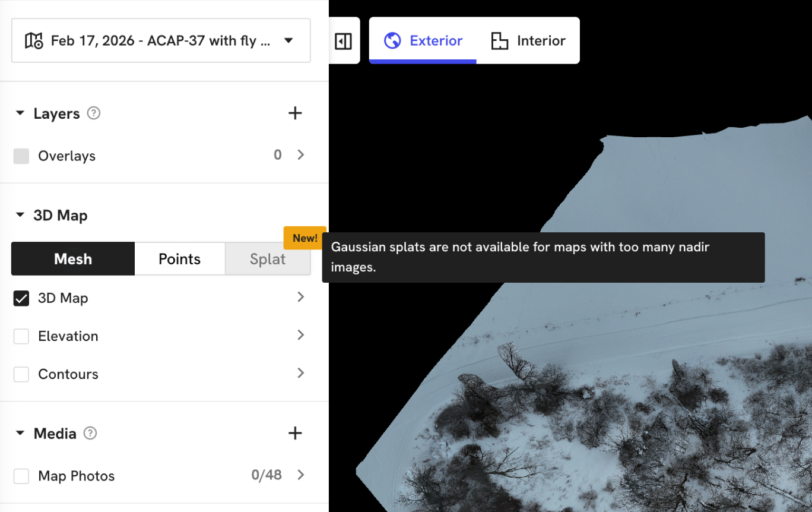Image resolution: width=812 pixels, height=512 pixels.
Task: Open the Layers help question mark
Action: [x=94, y=113]
